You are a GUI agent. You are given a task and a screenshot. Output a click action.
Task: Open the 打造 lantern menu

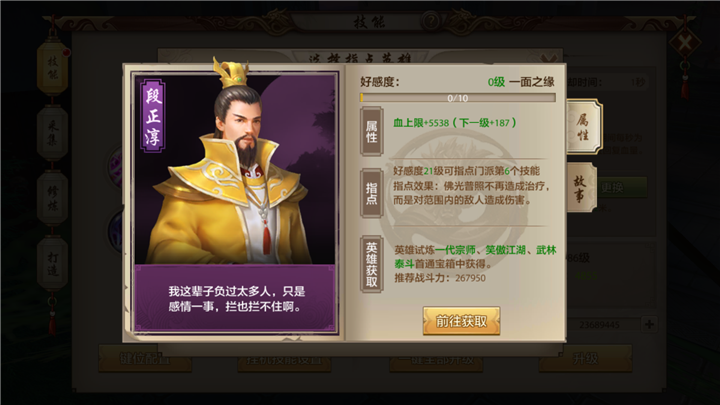[x=53, y=264]
